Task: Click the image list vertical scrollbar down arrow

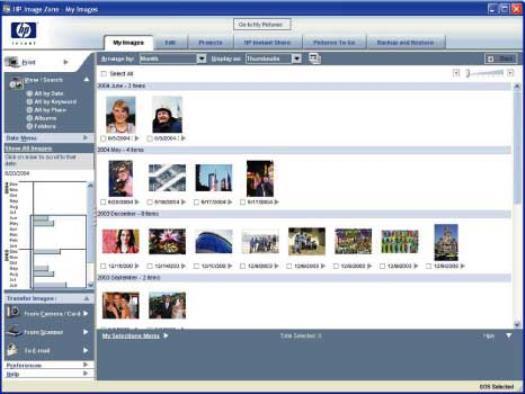Action: point(517,324)
